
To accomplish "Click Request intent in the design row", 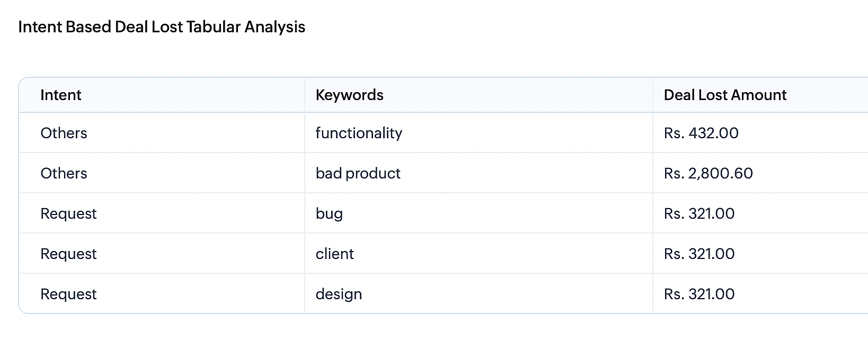I will [68, 294].
